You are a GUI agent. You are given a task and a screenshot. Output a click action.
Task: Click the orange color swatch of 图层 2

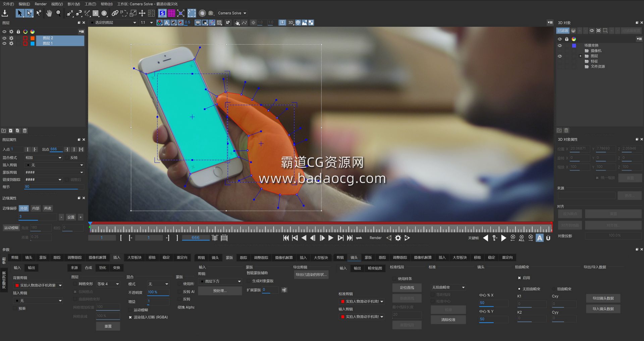33,38
